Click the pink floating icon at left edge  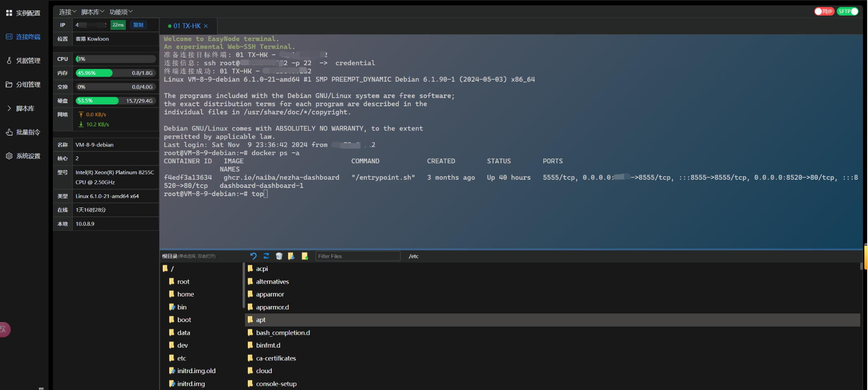pos(5,329)
